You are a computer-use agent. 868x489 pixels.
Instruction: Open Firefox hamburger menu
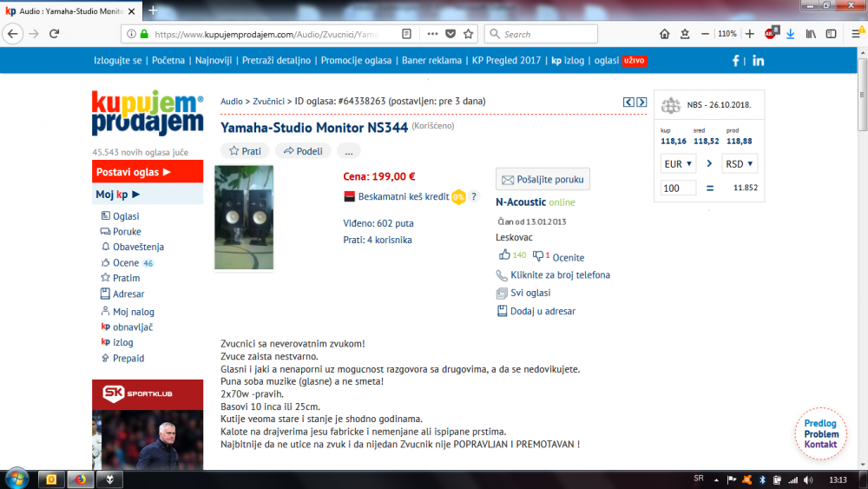click(x=857, y=34)
